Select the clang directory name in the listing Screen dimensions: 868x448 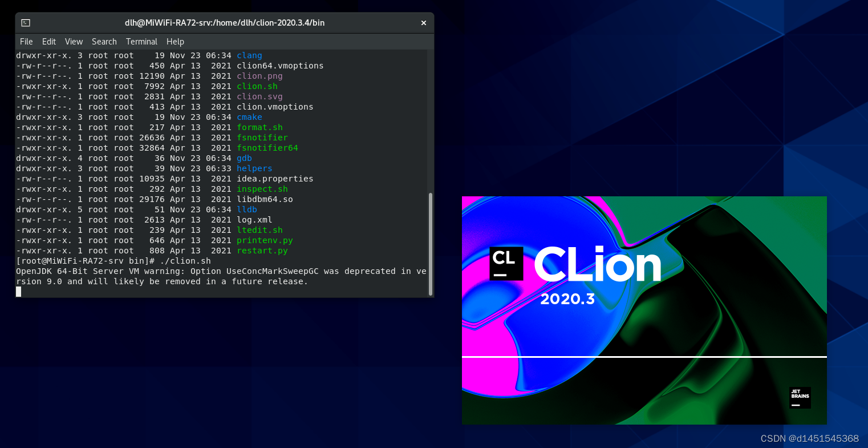pyautogui.click(x=249, y=55)
